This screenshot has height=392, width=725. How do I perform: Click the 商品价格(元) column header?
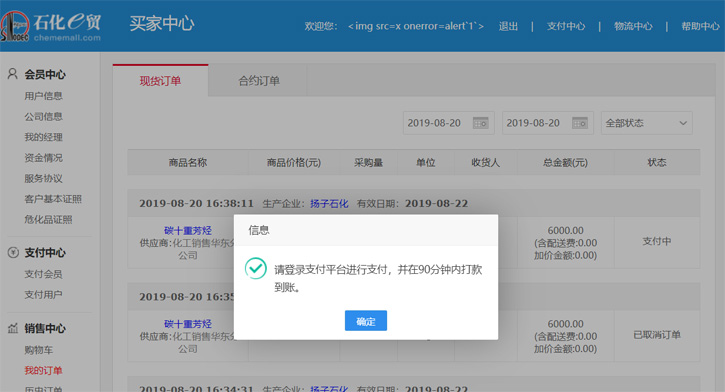pos(294,162)
